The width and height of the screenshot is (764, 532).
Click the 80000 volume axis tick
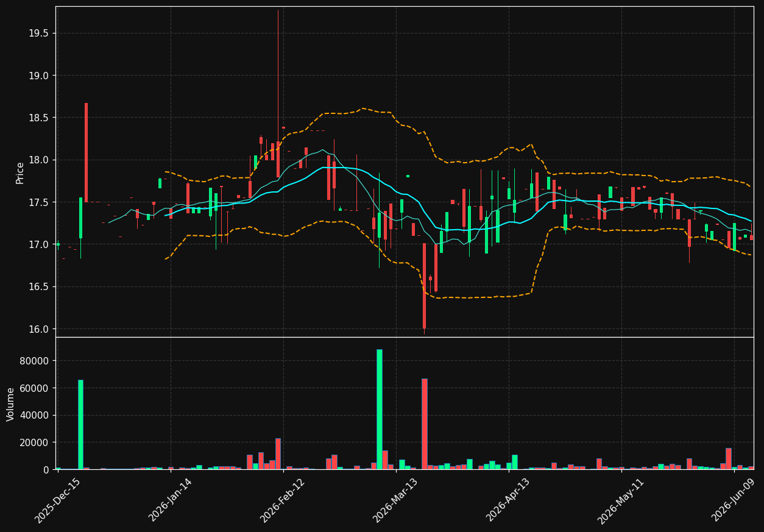(35, 361)
